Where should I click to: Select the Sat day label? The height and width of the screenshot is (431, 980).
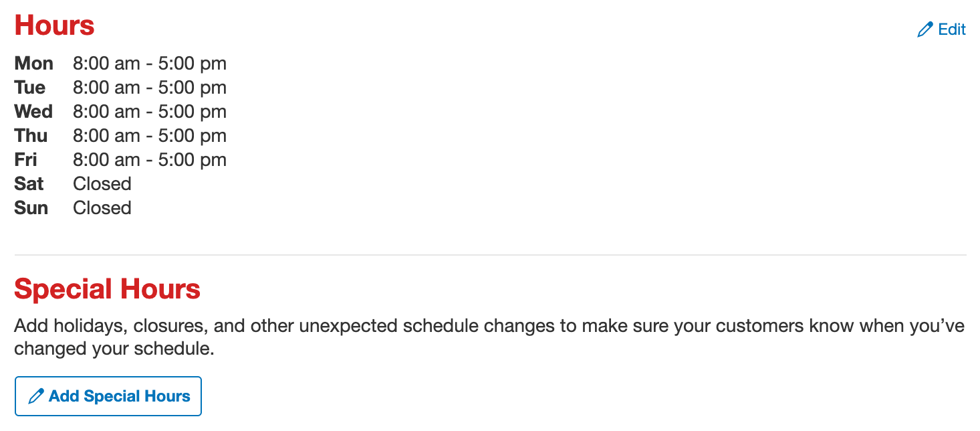click(x=29, y=184)
